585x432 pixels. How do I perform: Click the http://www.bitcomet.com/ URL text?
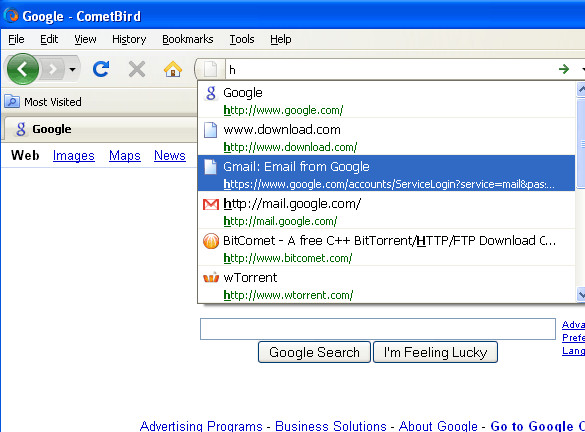[x=288, y=258]
